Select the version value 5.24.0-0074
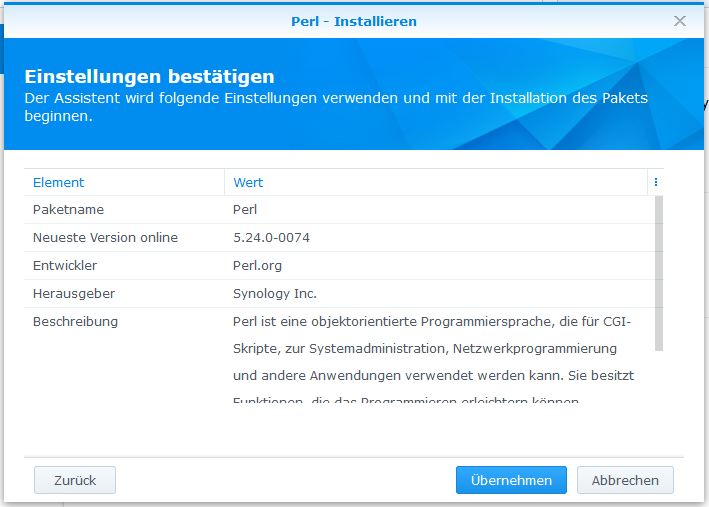 tap(271, 237)
